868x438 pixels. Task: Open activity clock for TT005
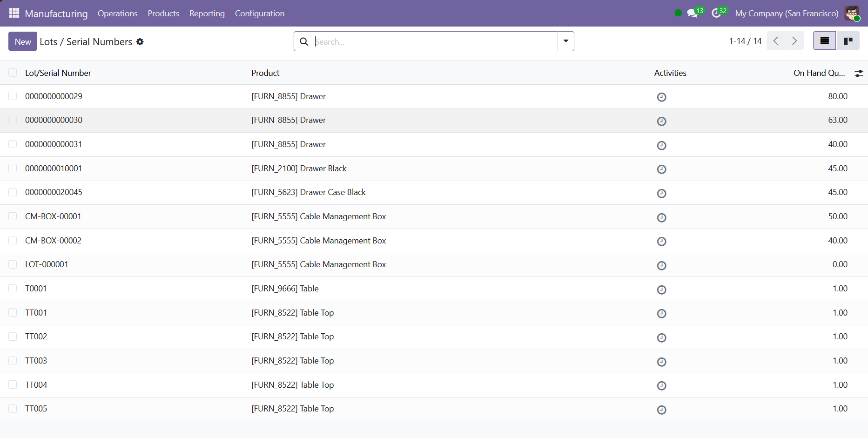[x=661, y=410]
